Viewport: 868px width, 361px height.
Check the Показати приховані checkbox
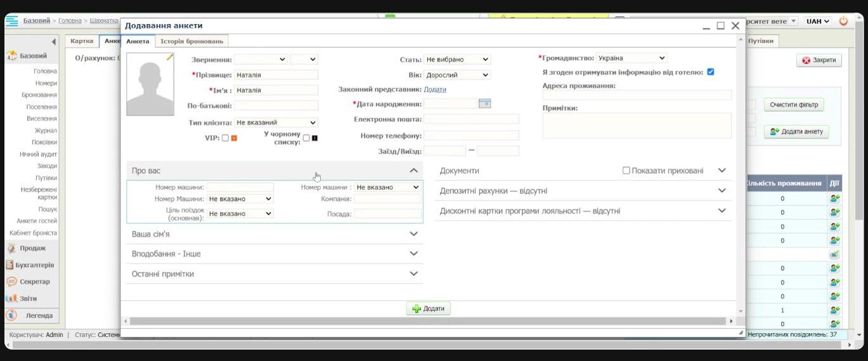(626, 171)
